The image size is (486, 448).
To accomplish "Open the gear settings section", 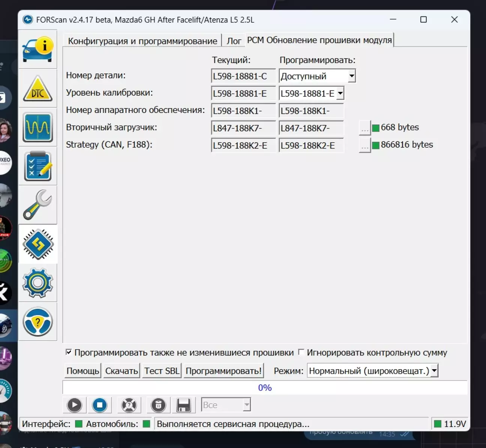I will click(x=37, y=283).
